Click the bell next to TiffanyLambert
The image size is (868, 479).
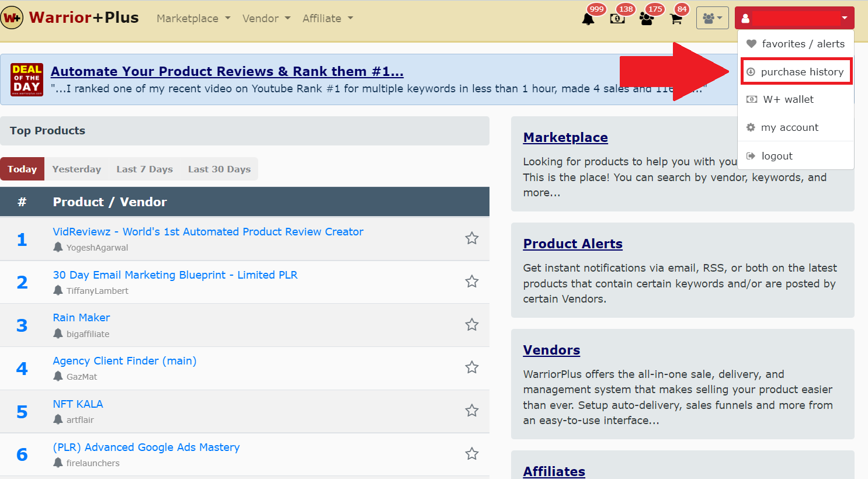tap(58, 290)
